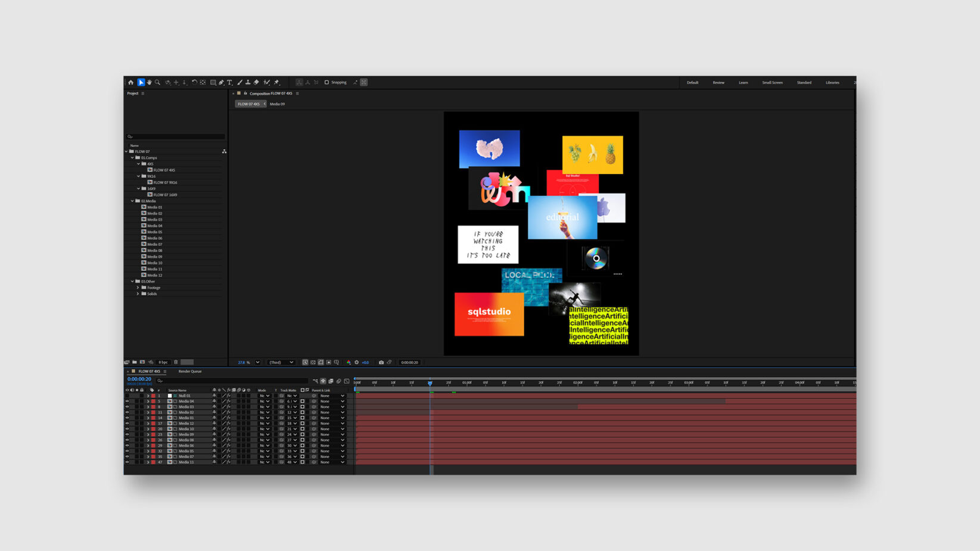Image resolution: width=980 pixels, height=551 pixels.
Task: Open the (Third) resolution dropdown
Action: coord(281,362)
